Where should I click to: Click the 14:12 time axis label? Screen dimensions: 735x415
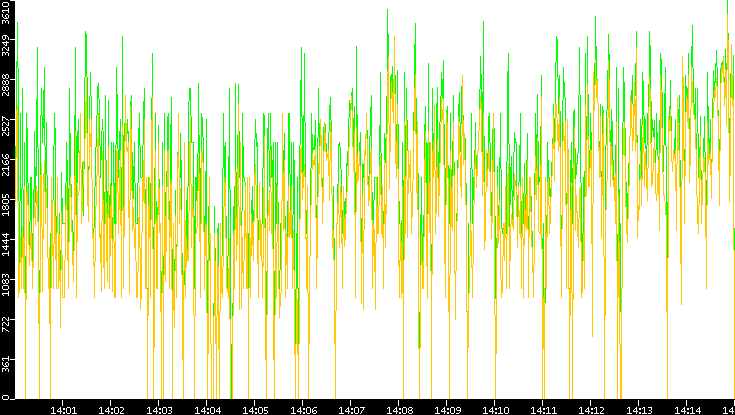pyautogui.click(x=591, y=410)
